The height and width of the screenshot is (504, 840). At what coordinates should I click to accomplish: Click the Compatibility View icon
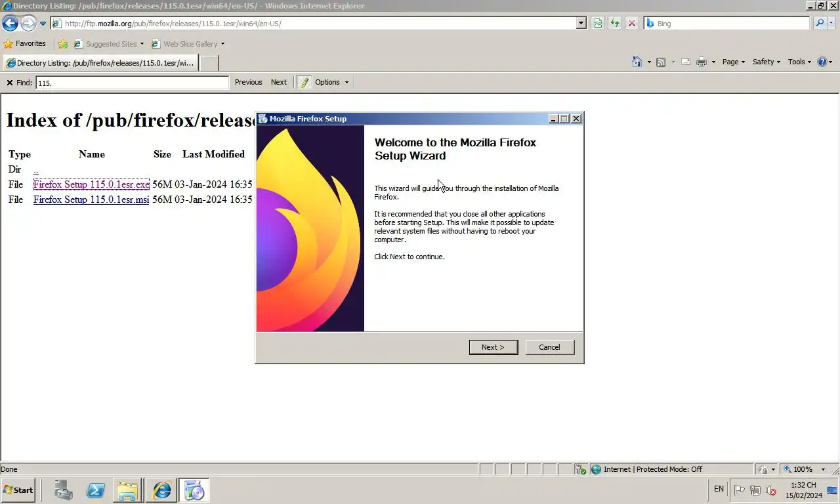[598, 23]
